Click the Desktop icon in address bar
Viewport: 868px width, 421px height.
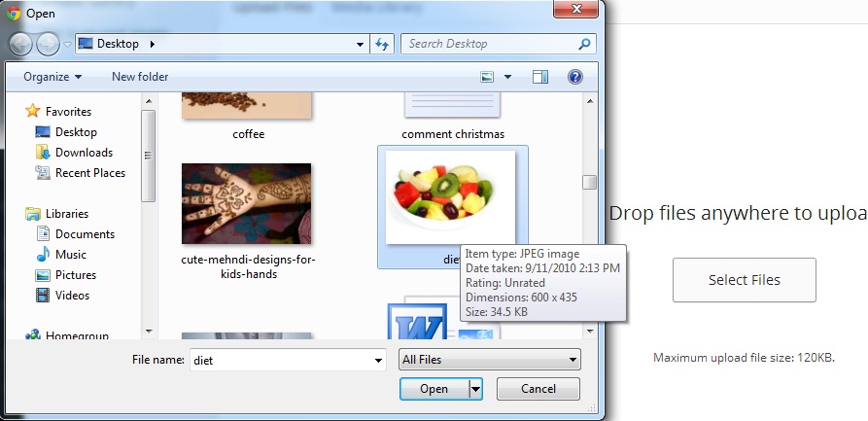click(x=86, y=44)
